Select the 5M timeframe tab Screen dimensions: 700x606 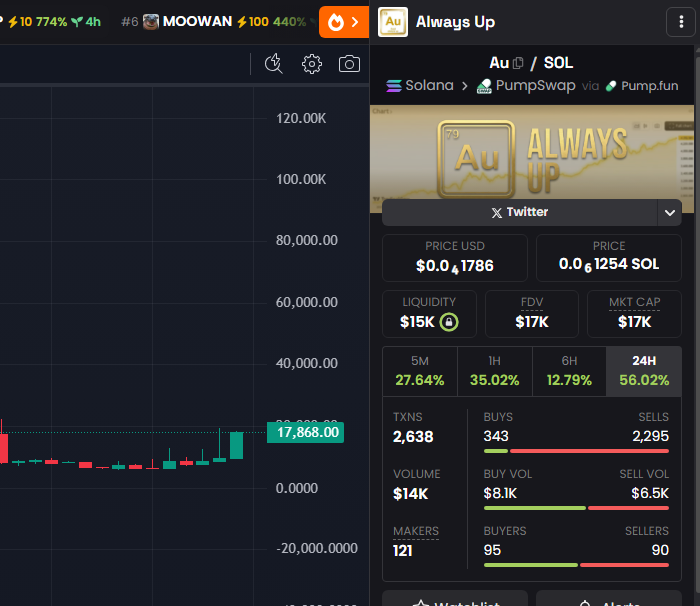click(420, 371)
